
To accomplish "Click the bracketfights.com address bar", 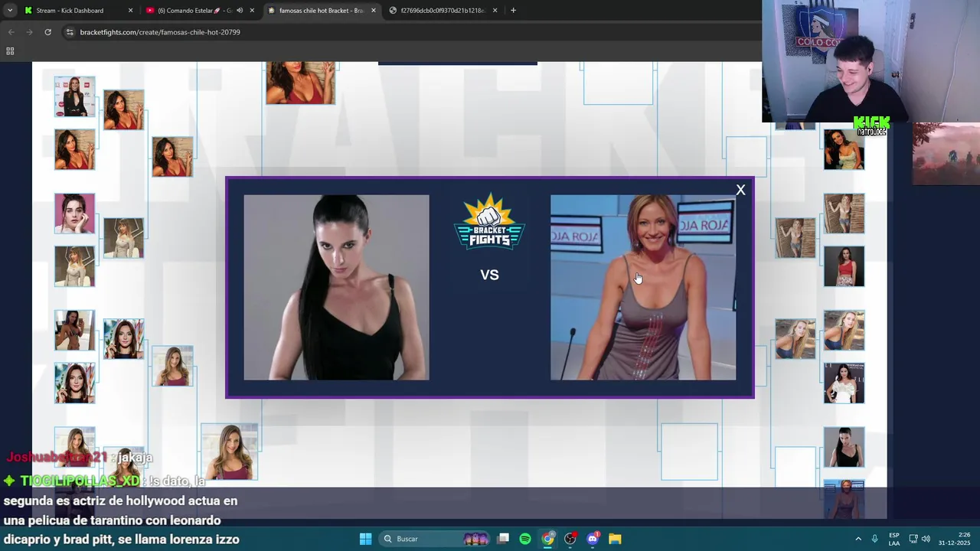I will click(x=413, y=32).
